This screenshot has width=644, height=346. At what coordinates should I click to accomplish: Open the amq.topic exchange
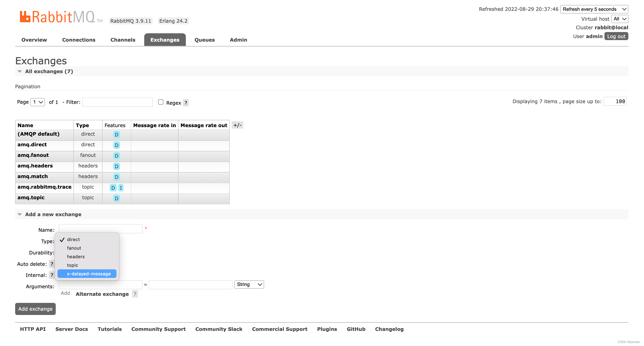click(x=31, y=197)
